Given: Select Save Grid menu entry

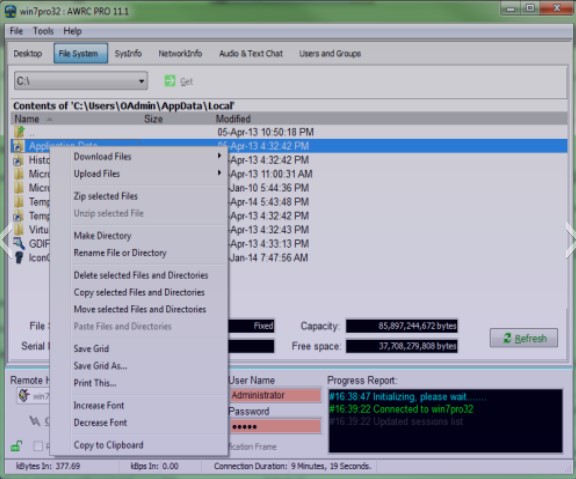Looking at the screenshot, I should 91,349.
